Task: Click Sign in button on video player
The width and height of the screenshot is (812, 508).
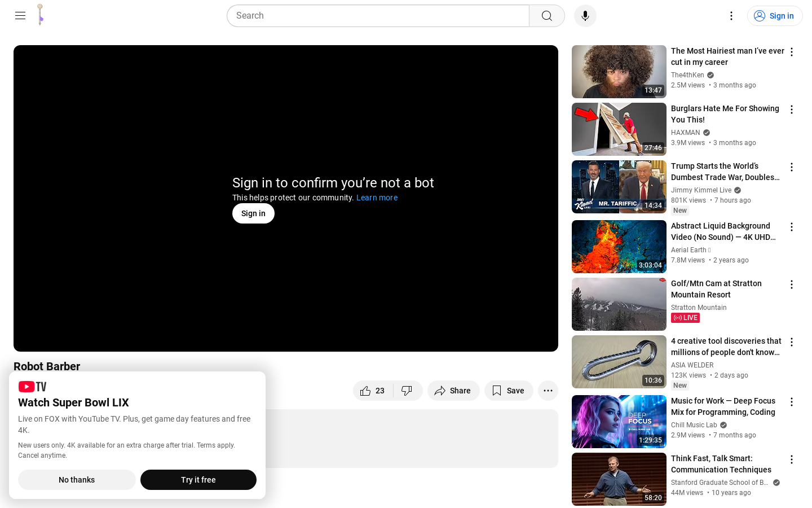Action: coord(253,213)
